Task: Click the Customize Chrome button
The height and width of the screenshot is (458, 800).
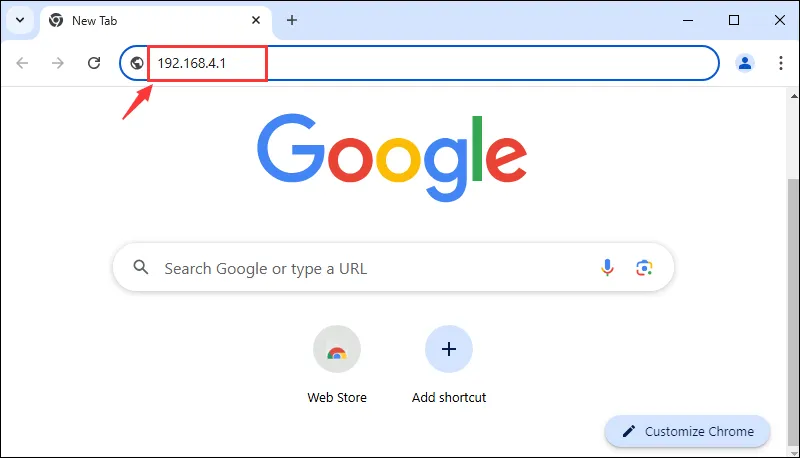Action: coord(688,431)
